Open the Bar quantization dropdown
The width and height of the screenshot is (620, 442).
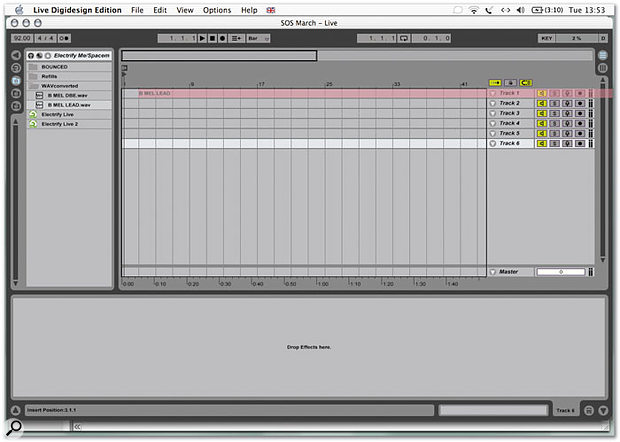[x=258, y=38]
